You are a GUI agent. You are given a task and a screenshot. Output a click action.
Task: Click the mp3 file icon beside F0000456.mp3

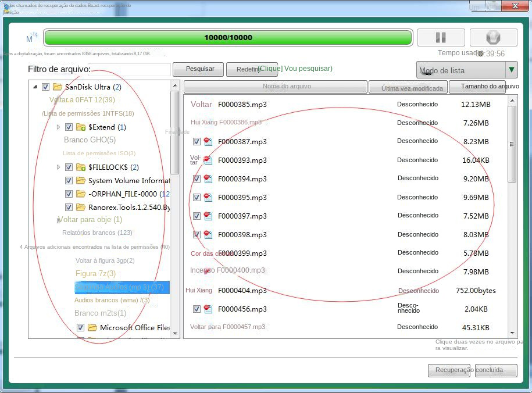208,309
